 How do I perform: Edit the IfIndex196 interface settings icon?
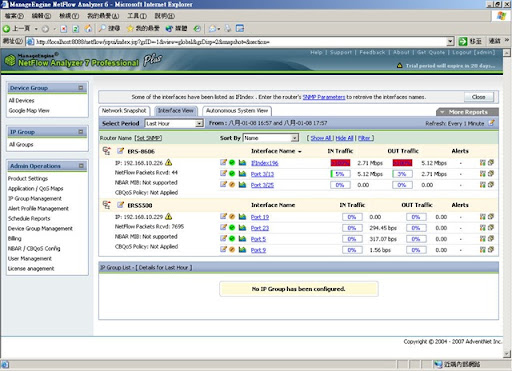pyautogui.click(x=223, y=162)
